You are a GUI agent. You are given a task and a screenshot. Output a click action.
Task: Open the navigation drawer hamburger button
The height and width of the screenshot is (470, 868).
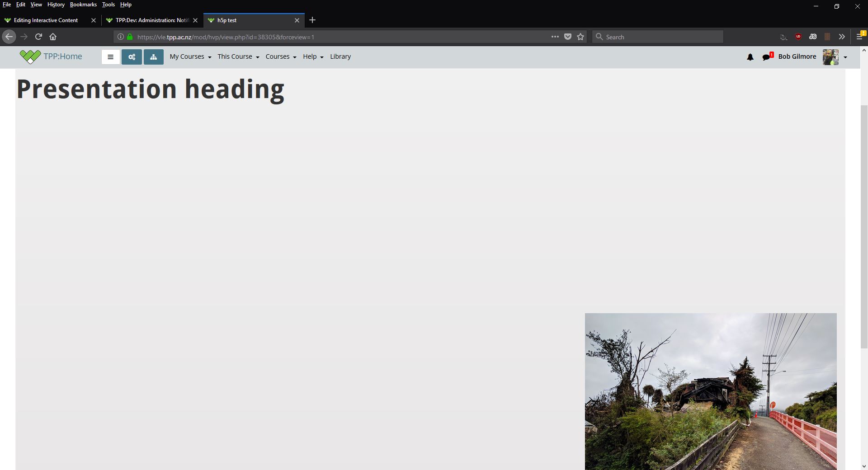[110, 57]
